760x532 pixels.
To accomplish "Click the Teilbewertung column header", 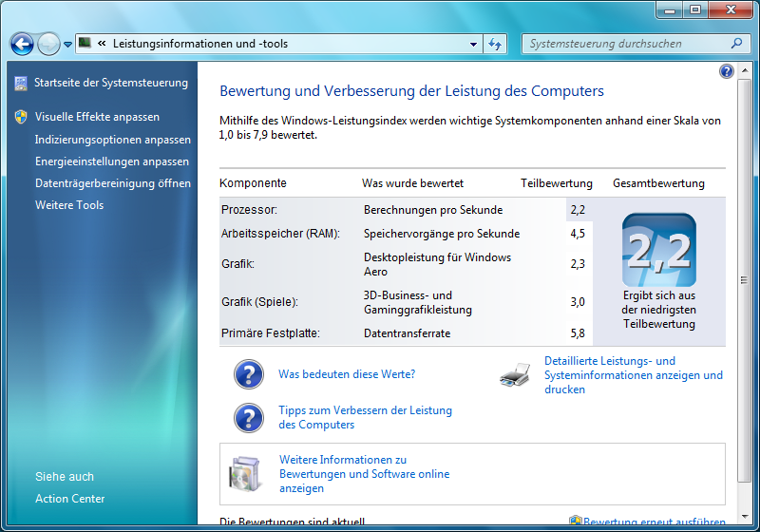I will coord(557,183).
